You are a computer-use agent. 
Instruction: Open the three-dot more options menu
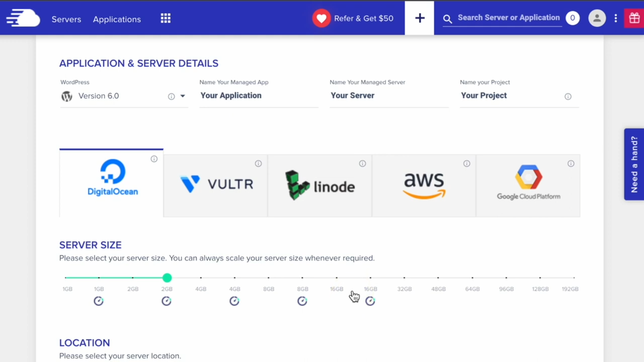point(616,18)
